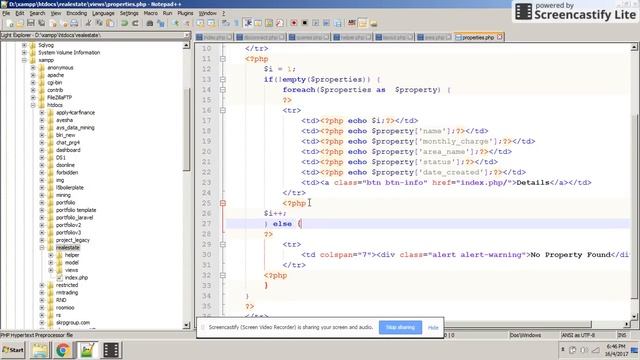
Task: Select index.php in the folder tree
Action: coord(76,278)
